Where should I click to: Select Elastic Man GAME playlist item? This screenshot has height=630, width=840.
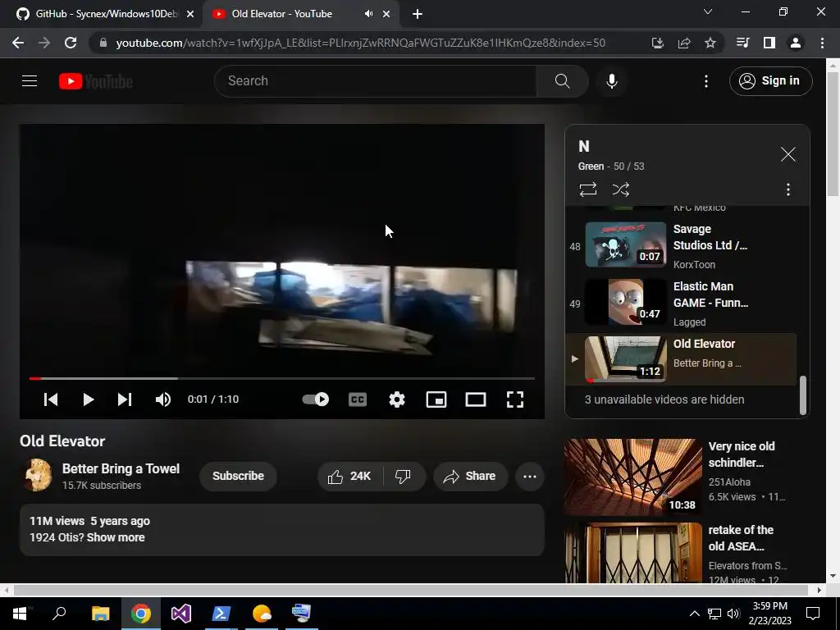tap(681, 304)
